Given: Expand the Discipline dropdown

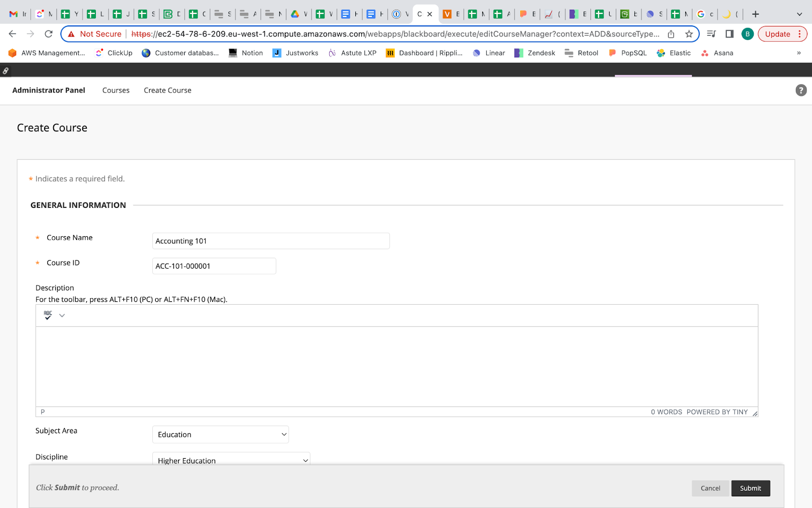Looking at the screenshot, I should (231, 459).
